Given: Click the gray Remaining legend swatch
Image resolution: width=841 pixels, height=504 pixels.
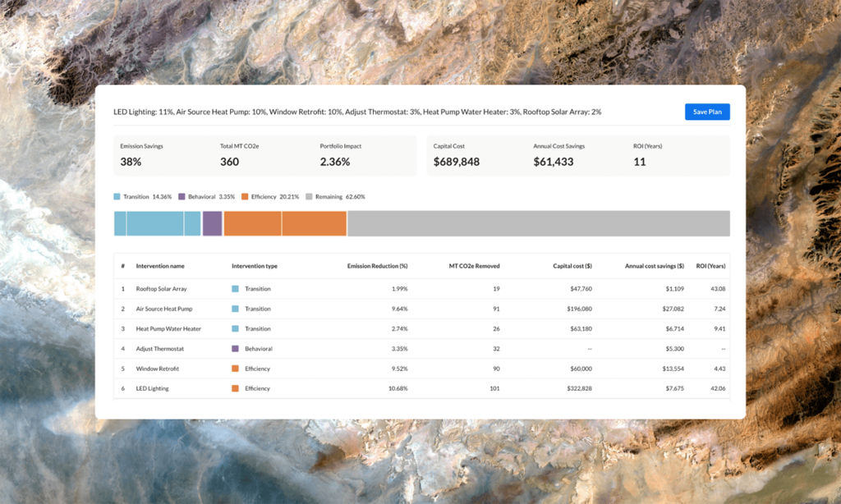Looking at the screenshot, I should click(309, 197).
